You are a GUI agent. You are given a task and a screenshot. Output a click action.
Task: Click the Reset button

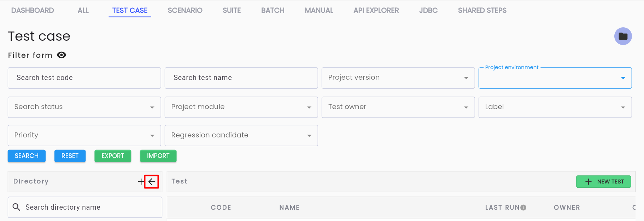[70, 156]
